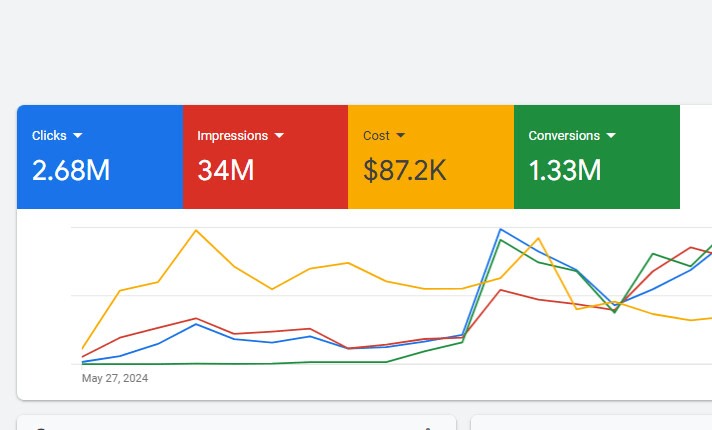Click the red Impressions line's first small hump
This screenshot has width=712, height=430.
click(196, 318)
